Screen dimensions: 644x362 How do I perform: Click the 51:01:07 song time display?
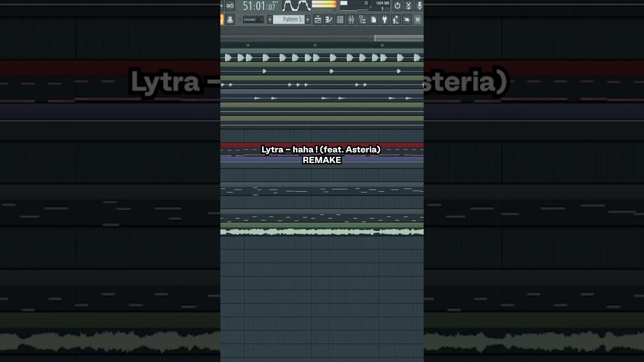tap(259, 6)
